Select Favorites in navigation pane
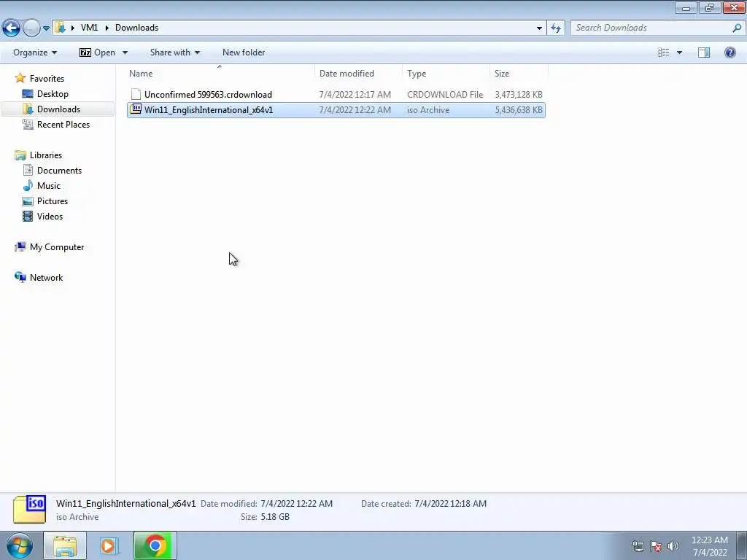Viewport: 747px width, 560px height. click(47, 79)
